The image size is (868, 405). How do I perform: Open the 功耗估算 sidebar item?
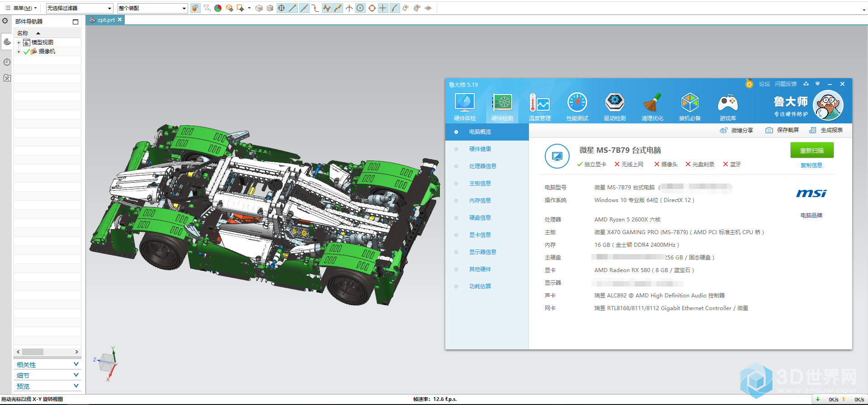point(487,287)
